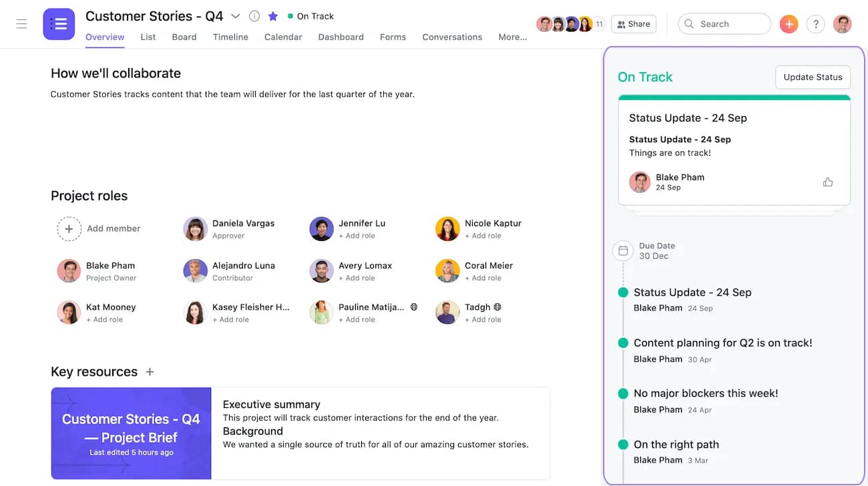Switch to the Board tab

point(184,37)
